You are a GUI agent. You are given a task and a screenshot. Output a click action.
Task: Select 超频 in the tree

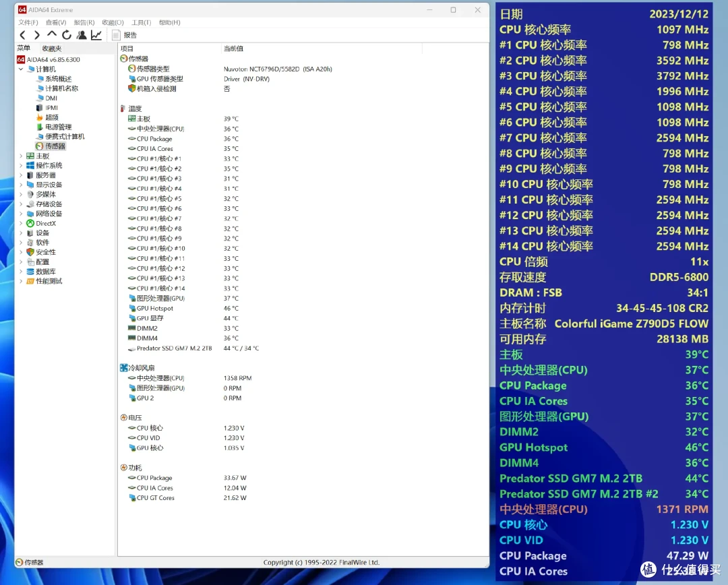coord(47,117)
